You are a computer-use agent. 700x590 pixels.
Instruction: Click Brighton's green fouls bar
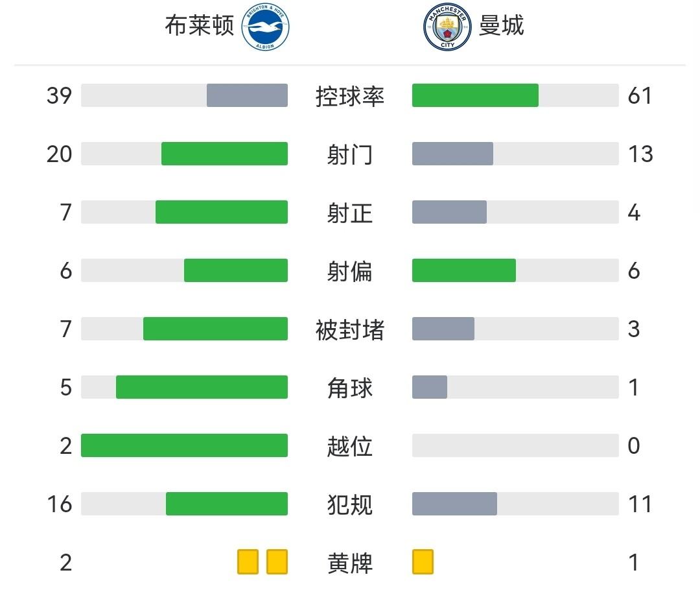(227, 504)
